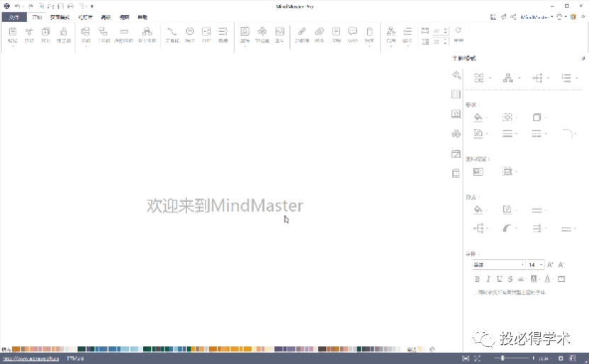589x364 pixels.
Task: Switch to the Page Style ribbon tab
Action: [60, 17]
